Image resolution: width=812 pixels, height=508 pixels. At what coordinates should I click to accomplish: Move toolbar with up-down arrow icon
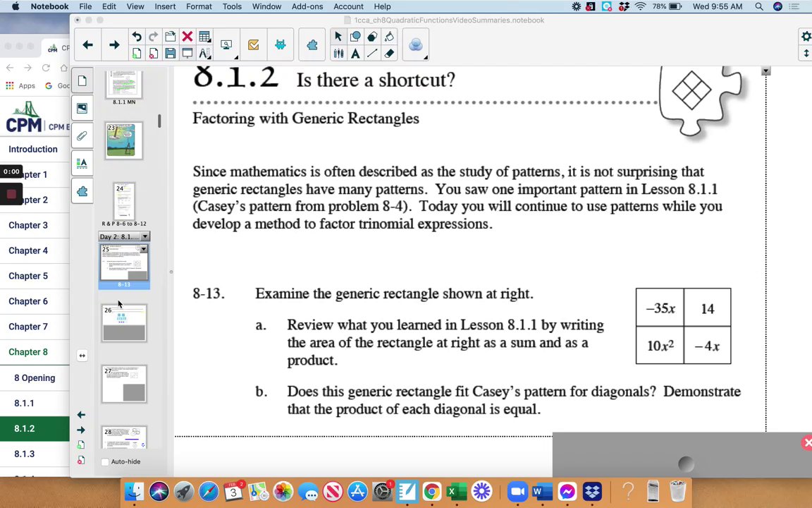tap(806, 54)
